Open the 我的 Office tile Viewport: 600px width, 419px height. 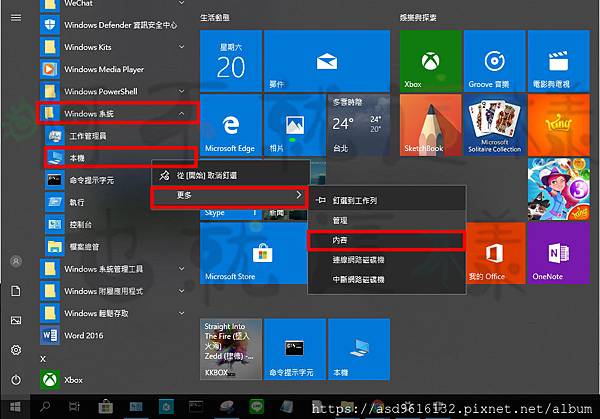click(x=496, y=253)
